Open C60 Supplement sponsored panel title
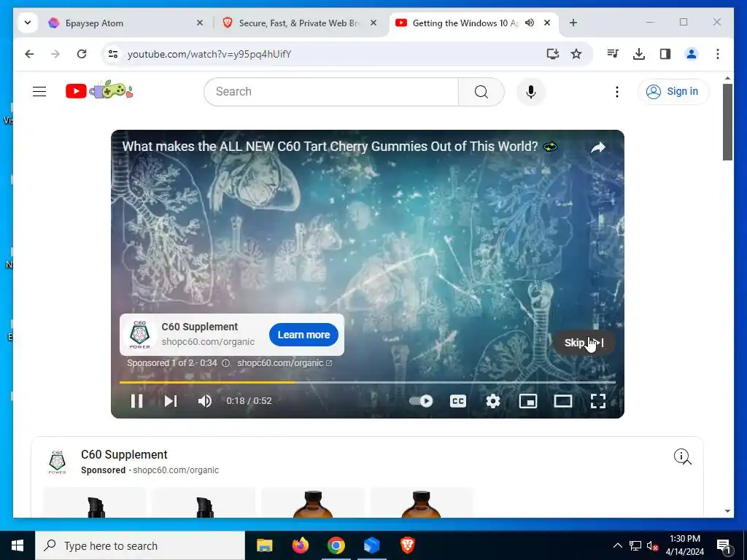The width and height of the screenshot is (747, 560). [124, 455]
